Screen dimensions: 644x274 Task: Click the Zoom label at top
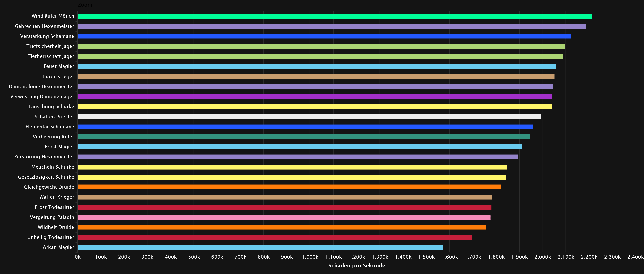tap(85, 5)
